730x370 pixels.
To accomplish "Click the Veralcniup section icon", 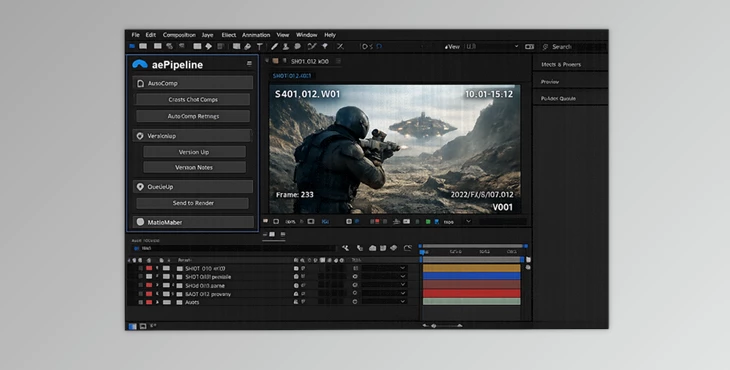I will pos(140,136).
